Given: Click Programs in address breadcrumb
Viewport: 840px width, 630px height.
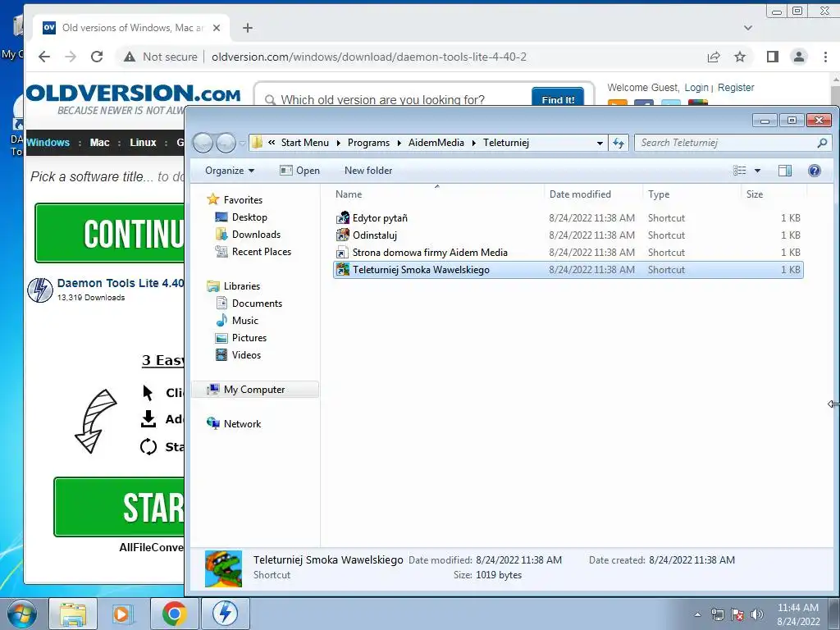Looking at the screenshot, I should [x=368, y=143].
